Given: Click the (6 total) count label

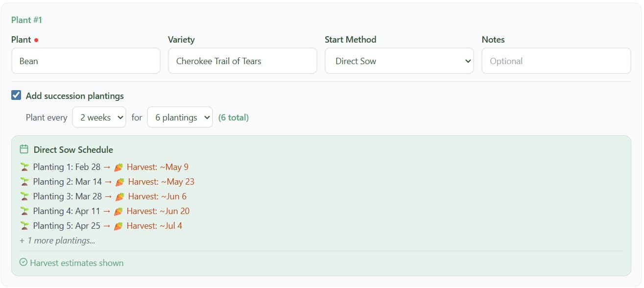Looking at the screenshot, I should click(234, 117).
